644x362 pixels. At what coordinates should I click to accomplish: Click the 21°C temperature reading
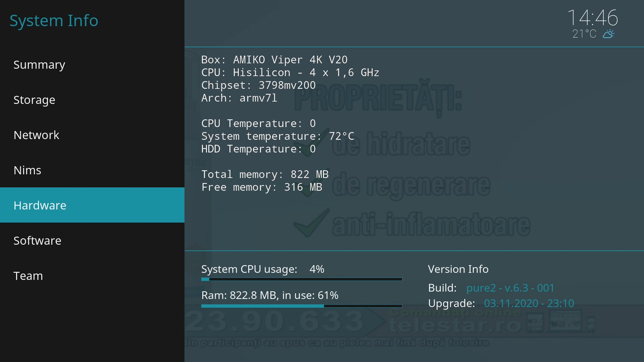(x=584, y=34)
